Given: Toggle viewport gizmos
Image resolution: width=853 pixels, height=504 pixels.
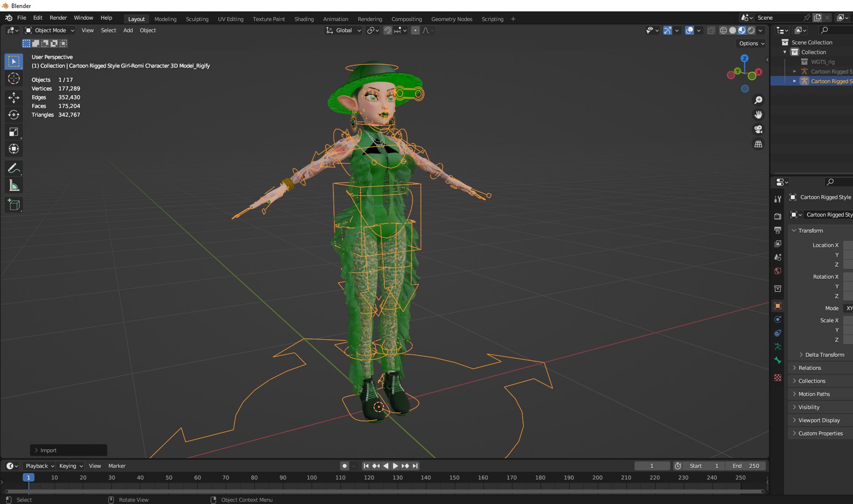Looking at the screenshot, I should pos(668,30).
